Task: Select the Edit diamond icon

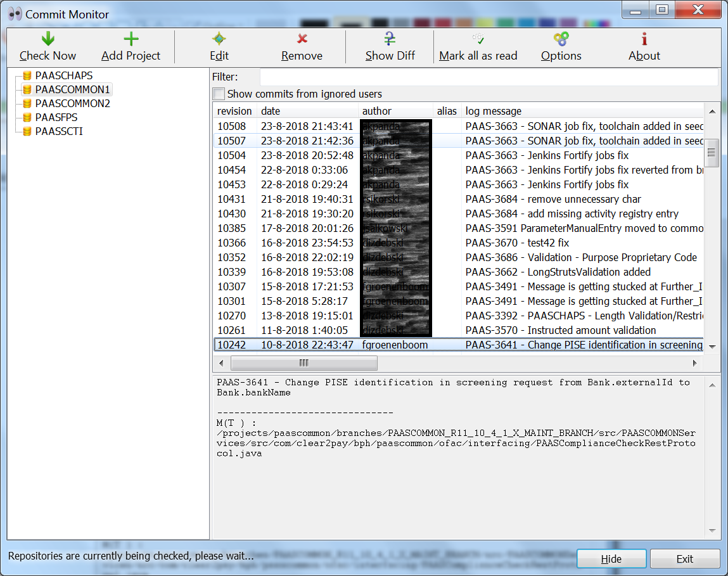Action: point(219,39)
